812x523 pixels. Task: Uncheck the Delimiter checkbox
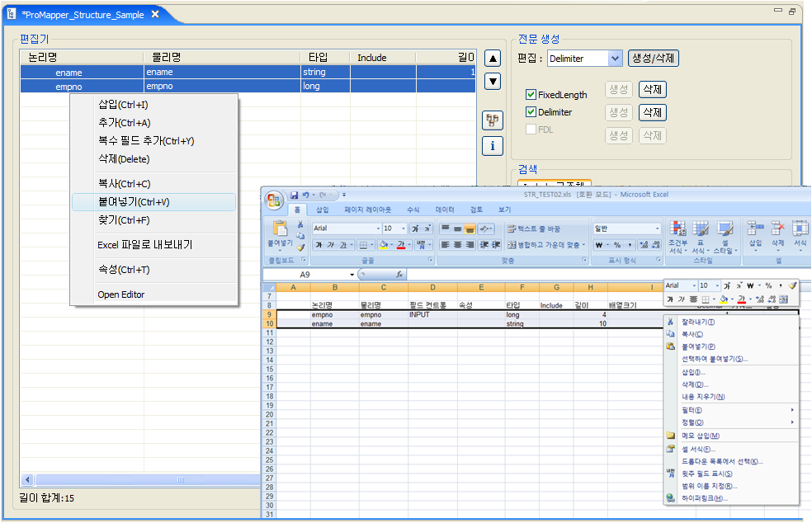tap(530, 112)
